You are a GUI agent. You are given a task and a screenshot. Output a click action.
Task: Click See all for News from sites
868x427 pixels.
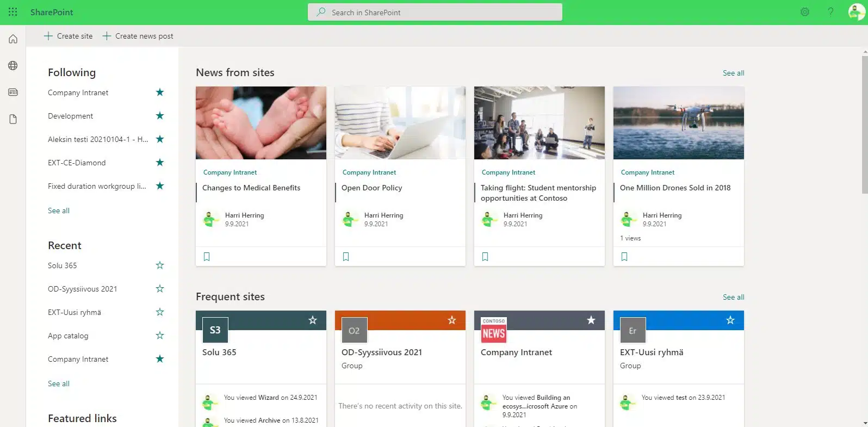point(733,73)
